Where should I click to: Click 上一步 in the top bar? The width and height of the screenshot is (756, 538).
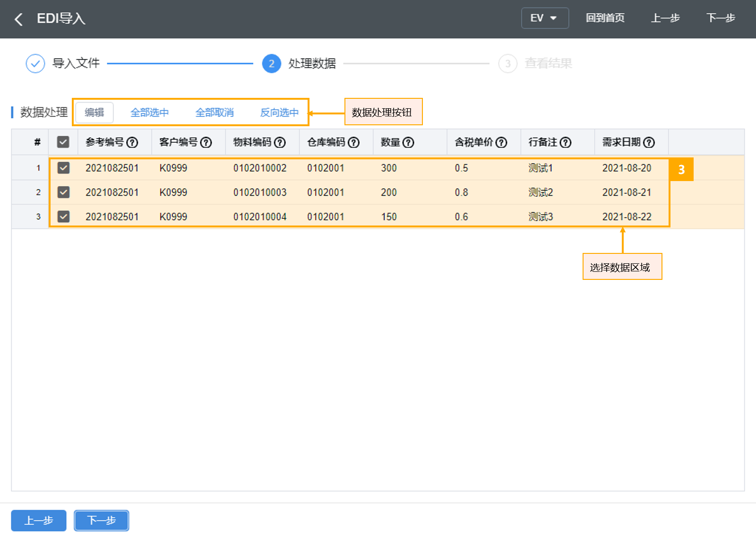tap(665, 18)
